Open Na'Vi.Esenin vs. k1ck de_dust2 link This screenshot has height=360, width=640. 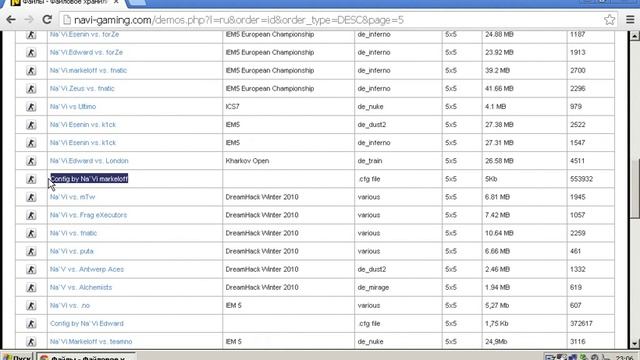[83, 124]
